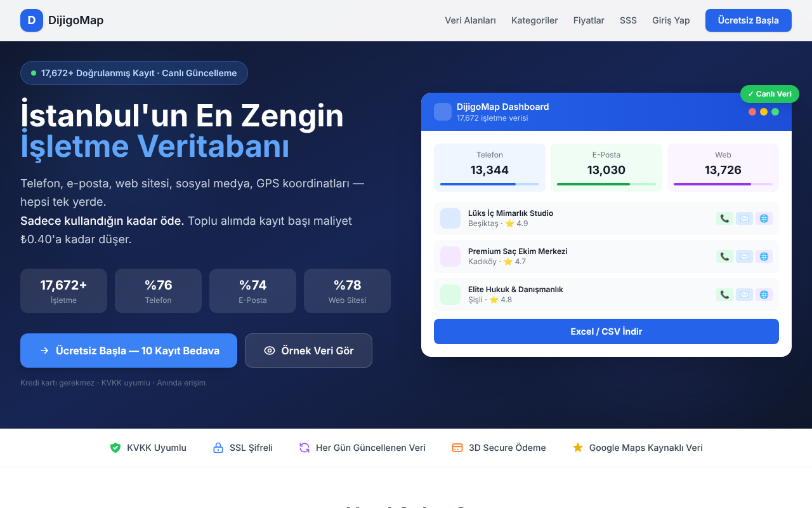This screenshot has height=508, width=812.
Task: Click the Elite Hukuk & Danışmanlık name
Action: (x=516, y=290)
